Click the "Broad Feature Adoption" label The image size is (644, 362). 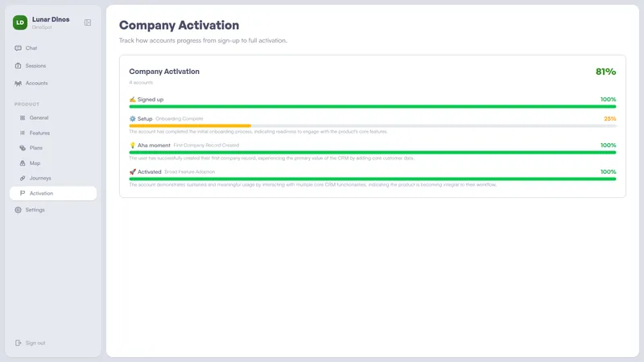pyautogui.click(x=190, y=172)
